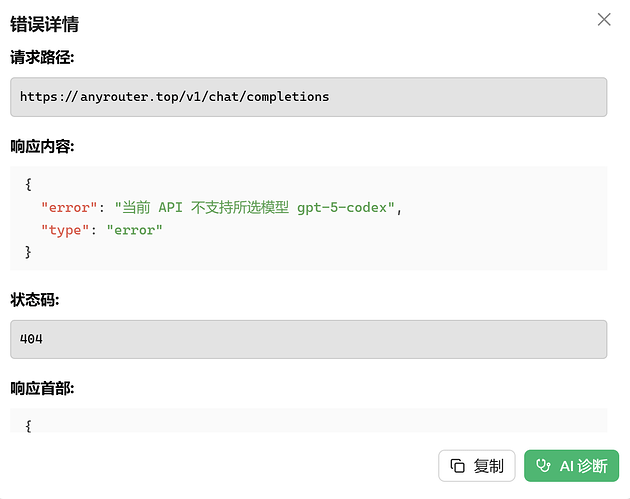Click the "type" key in response JSON
Image resolution: width=630 pixels, height=499 pixels.
point(65,230)
